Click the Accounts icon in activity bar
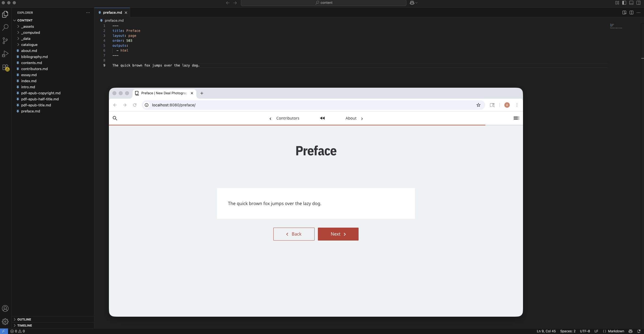 [x=5, y=308]
